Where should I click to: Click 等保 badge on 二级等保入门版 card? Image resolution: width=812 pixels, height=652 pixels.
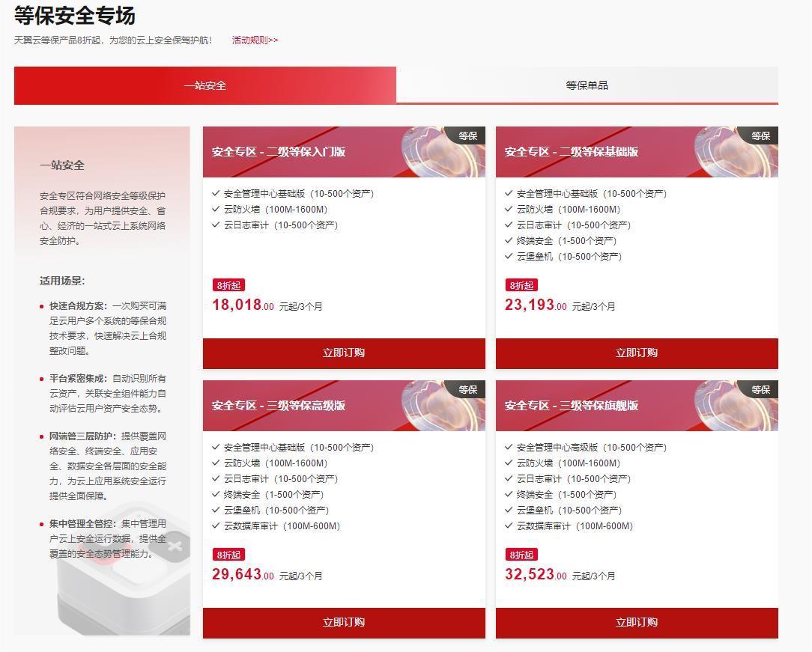[467, 135]
